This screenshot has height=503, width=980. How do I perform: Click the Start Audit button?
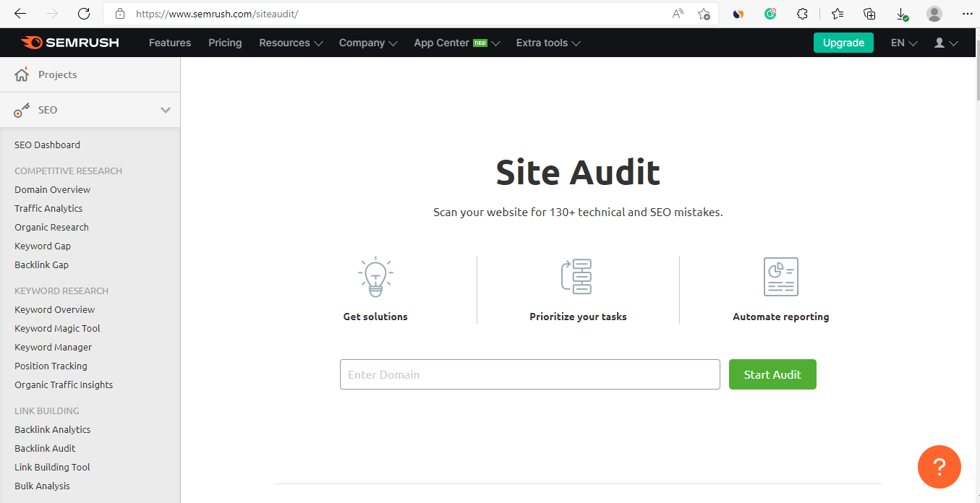pyautogui.click(x=772, y=374)
